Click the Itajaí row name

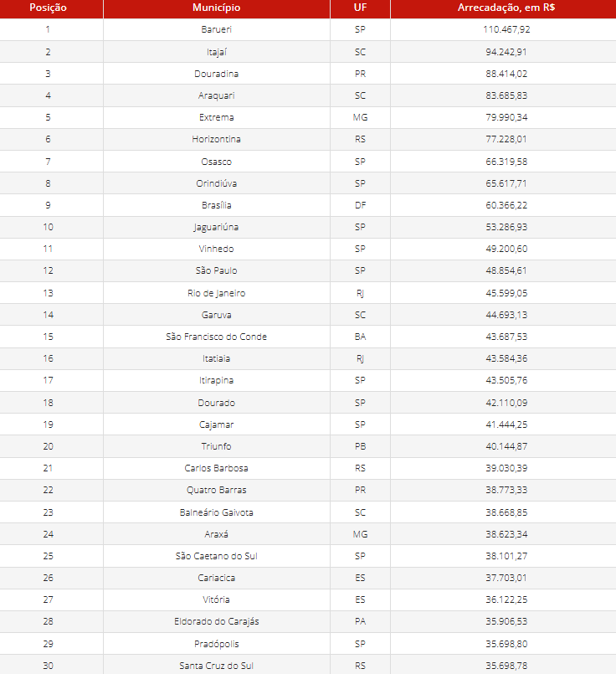[216, 52]
